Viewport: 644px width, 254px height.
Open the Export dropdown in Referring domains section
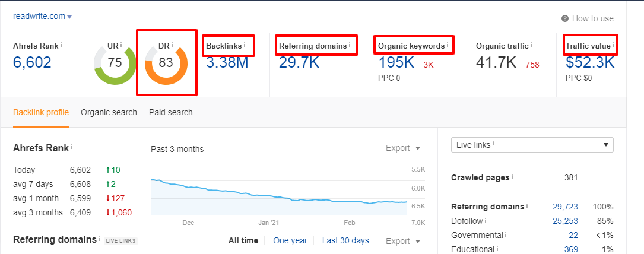pos(403,241)
